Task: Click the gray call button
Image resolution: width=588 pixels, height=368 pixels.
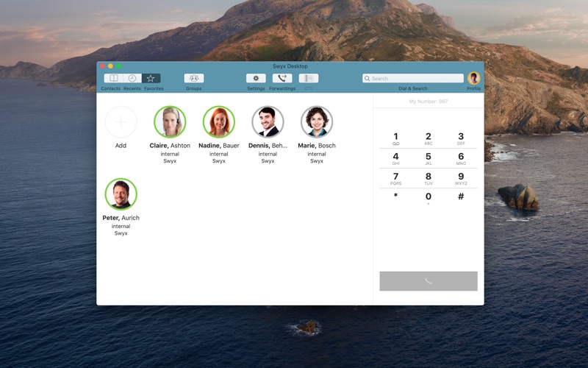Action: (x=429, y=281)
